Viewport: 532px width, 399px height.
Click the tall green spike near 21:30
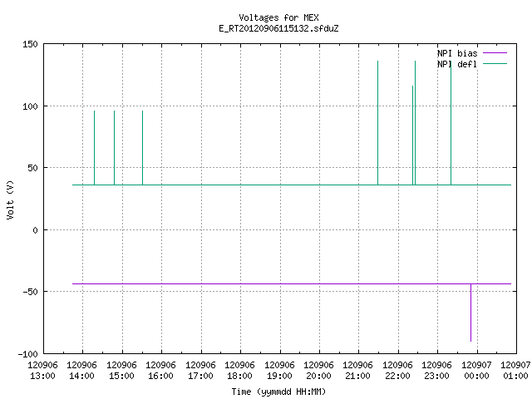click(x=378, y=123)
